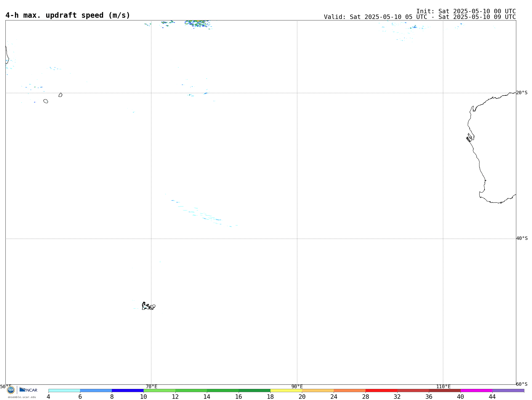This screenshot has height=400, width=532.
Task: Click the 'Valid:' time range line
Action: (420, 17)
